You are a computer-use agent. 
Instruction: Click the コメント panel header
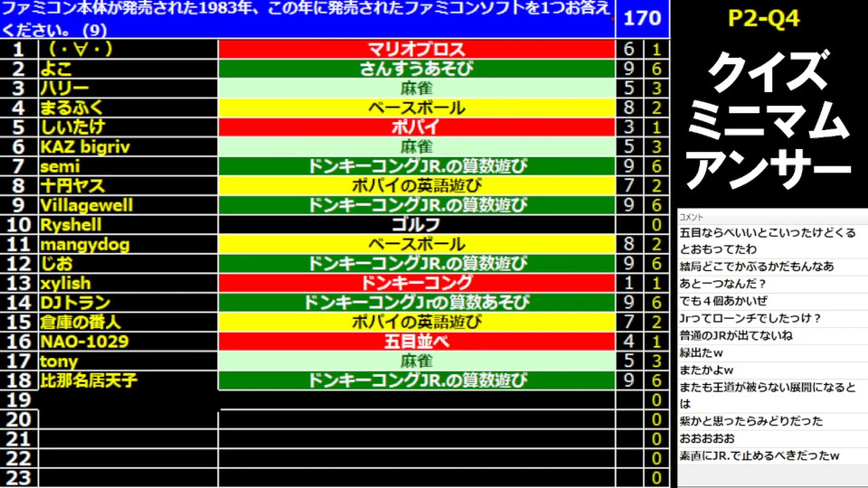click(x=691, y=217)
